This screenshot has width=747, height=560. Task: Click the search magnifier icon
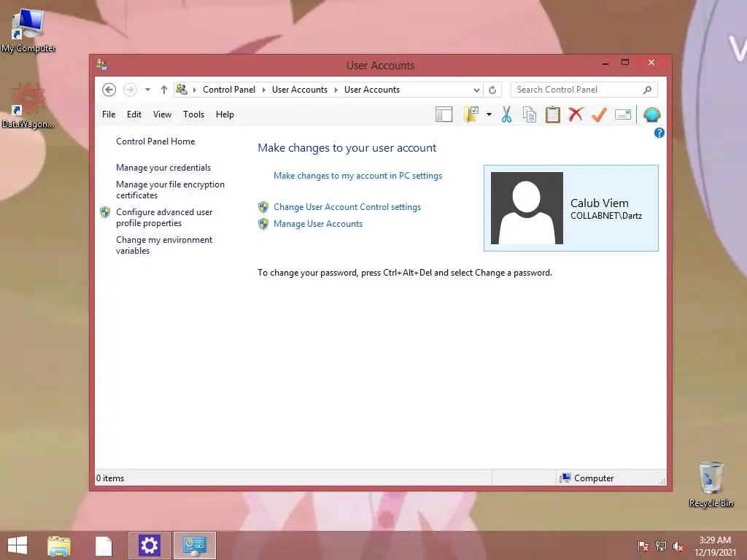click(x=647, y=90)
